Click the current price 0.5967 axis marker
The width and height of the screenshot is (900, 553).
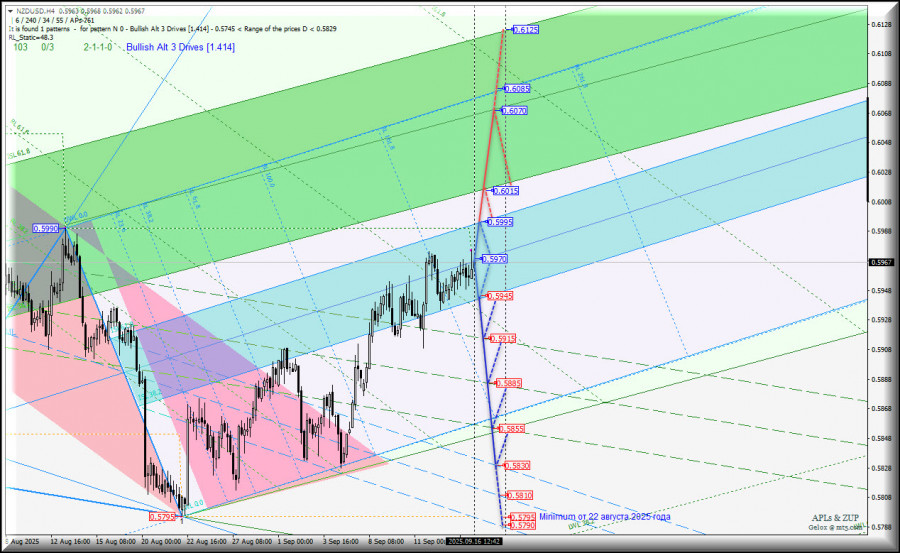pos(881,263)
